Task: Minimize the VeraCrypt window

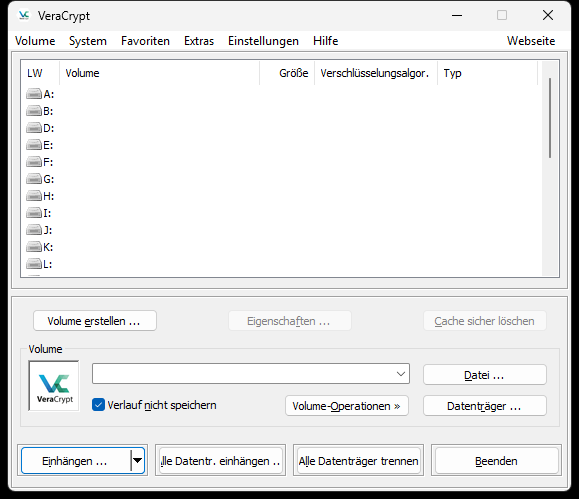Action: 457,16
